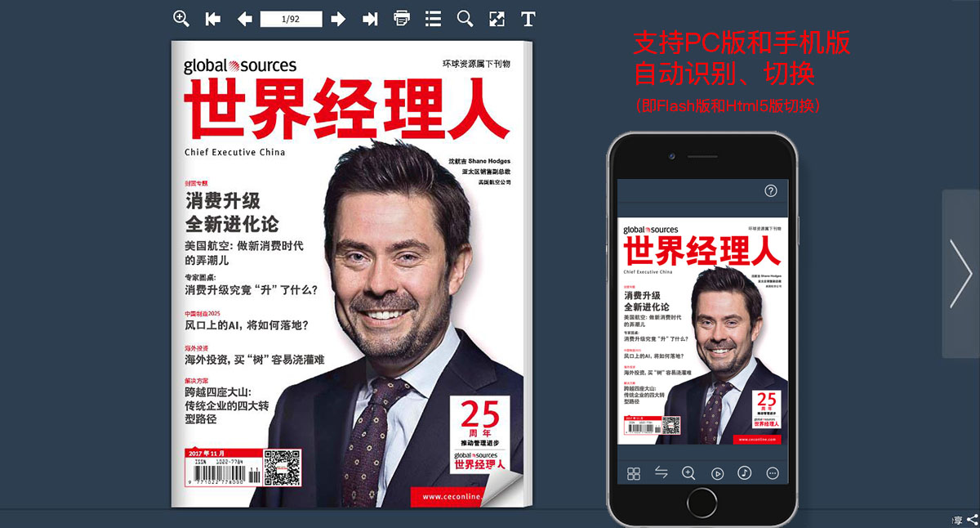Toggle fullscreen mode
The height and width of the screenshot is (528, 980).
click(497, 19)
